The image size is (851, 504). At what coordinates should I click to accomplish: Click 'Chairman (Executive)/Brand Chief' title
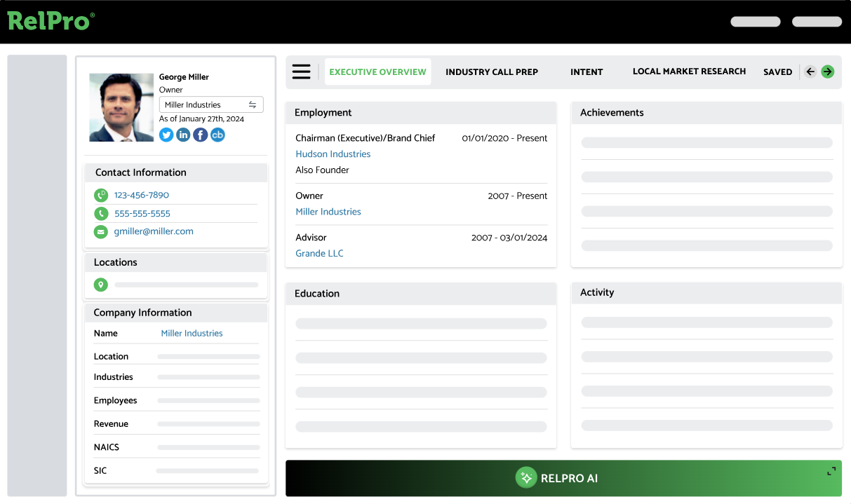365,138
